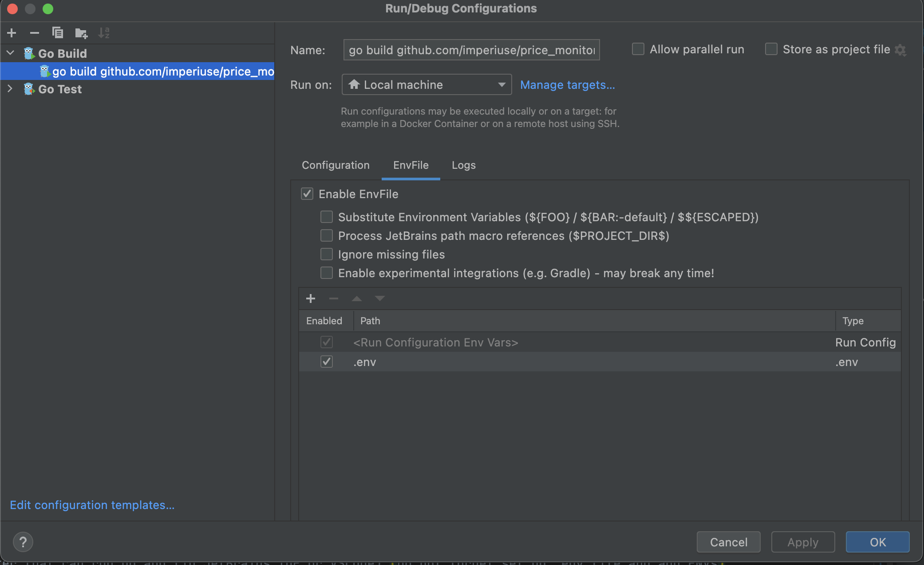Open the Run on Local machine dropdown
924x565 pixels.
[426, 85]
